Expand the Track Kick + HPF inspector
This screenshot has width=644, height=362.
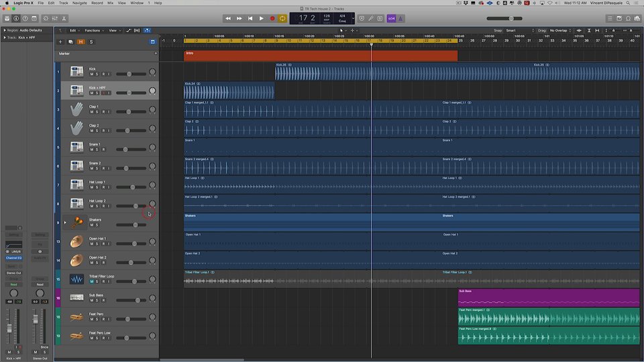pos(5,38)
